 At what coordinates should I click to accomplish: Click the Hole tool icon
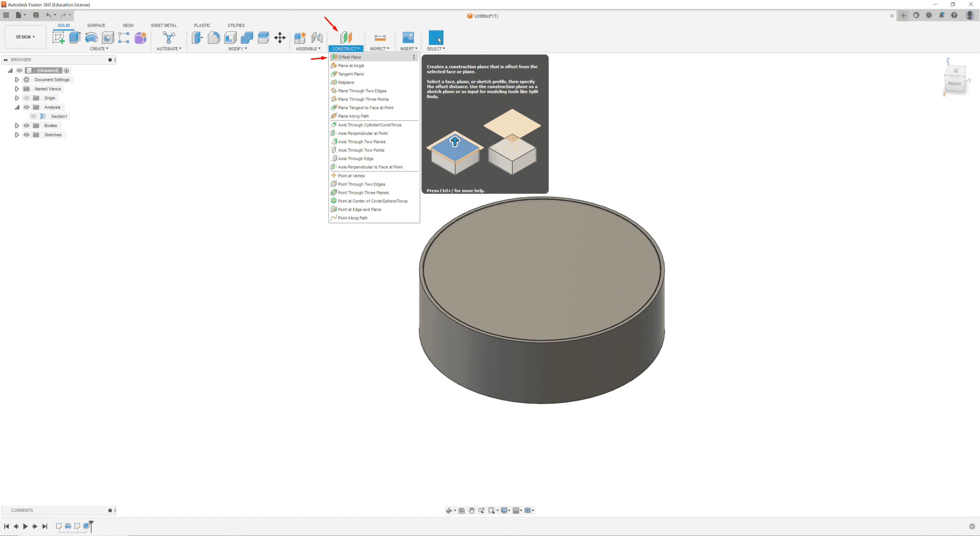tap(108, 37)
